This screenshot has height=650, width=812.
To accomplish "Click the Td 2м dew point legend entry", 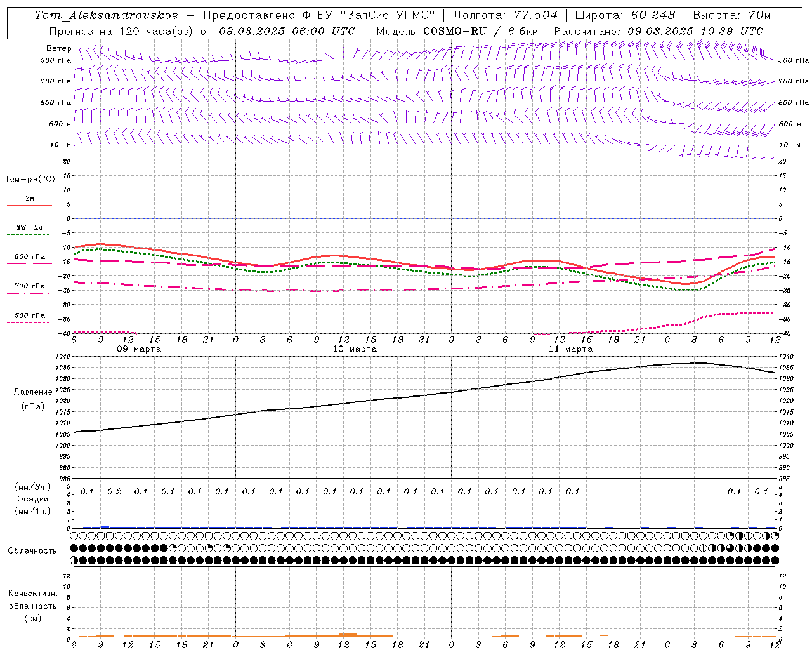I will coord(30,227).
